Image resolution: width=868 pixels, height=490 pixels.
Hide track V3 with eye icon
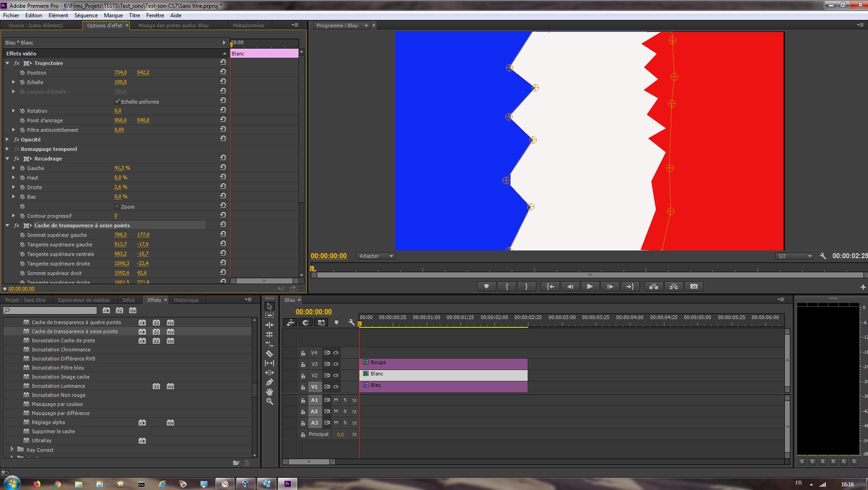[x=336, y=364]
